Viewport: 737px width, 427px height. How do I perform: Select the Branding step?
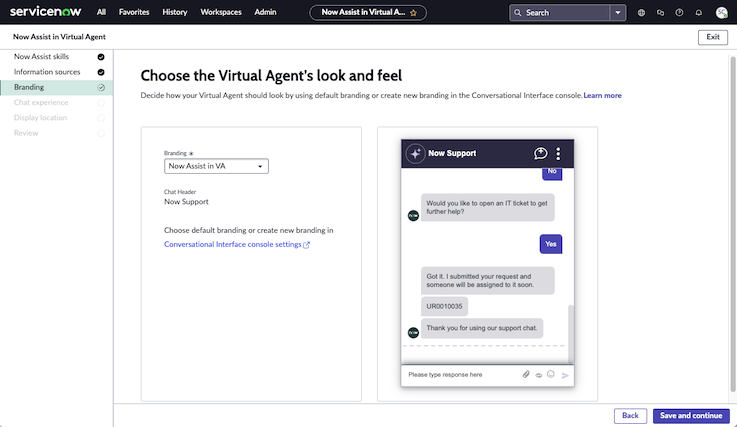[56, 87]
